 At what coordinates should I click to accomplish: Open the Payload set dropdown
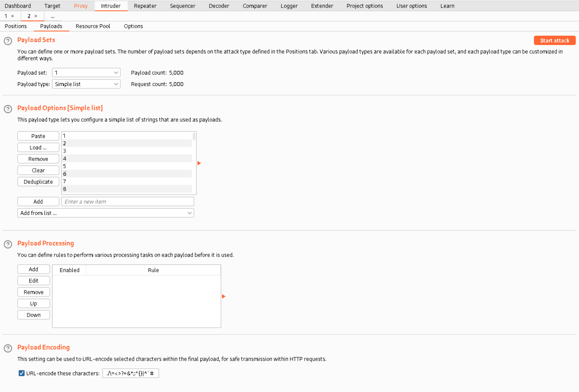pos(86,73)
